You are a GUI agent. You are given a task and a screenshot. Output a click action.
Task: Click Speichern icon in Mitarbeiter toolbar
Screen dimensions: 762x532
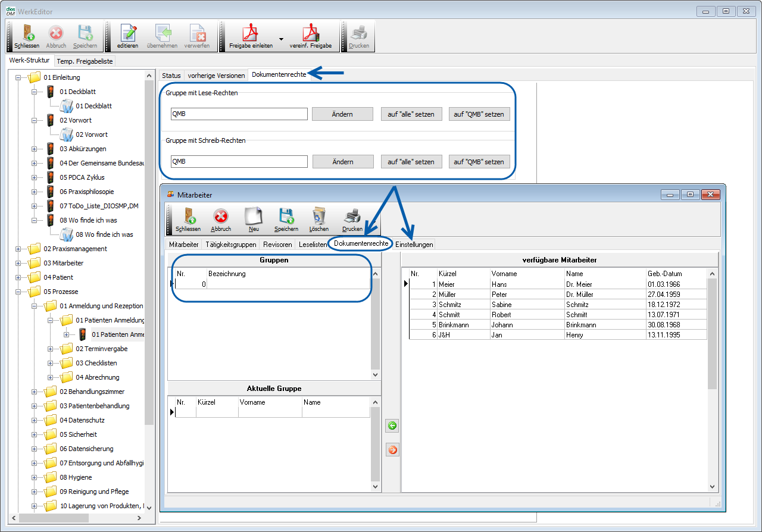286,217
